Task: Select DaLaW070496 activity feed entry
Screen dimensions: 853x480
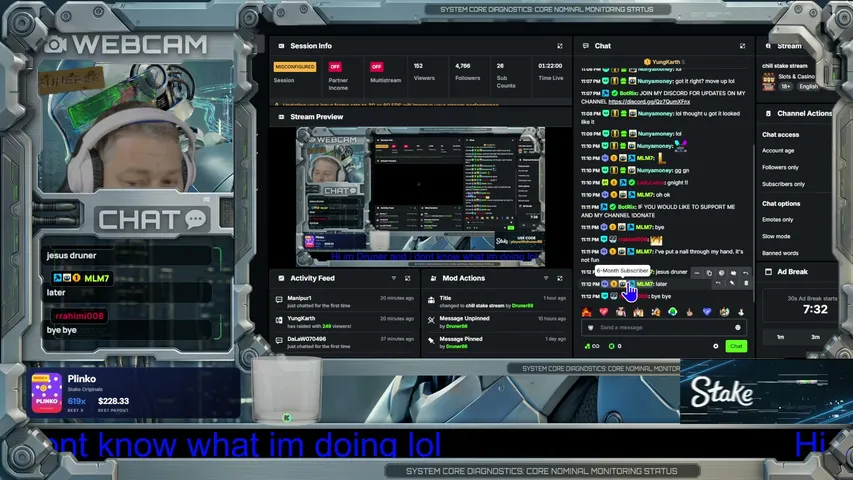Action: click(345, 342)
